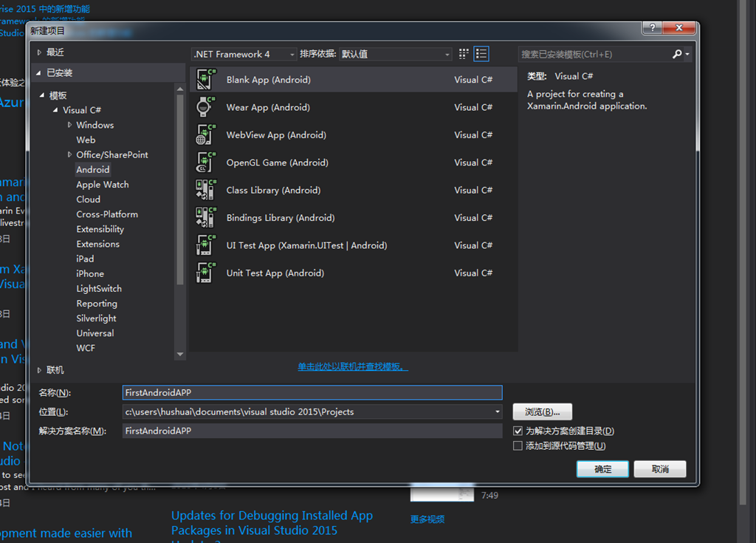The image size is (756, 543).
Task: Select the Android template category
Action: click(x=93, y=169)
